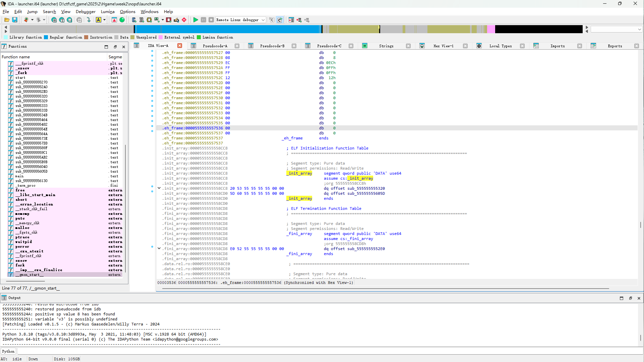Image resolution: width=644 pixels, height=362 pixels.
Task: Open the Strings tab icon
Action: tap(365, 46)
